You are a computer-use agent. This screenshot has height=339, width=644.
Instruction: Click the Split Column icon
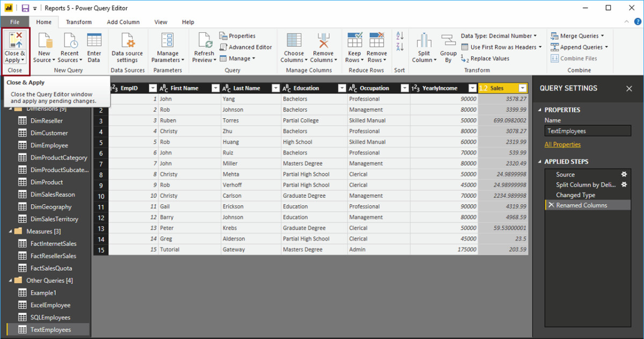(x=424, y=40)
